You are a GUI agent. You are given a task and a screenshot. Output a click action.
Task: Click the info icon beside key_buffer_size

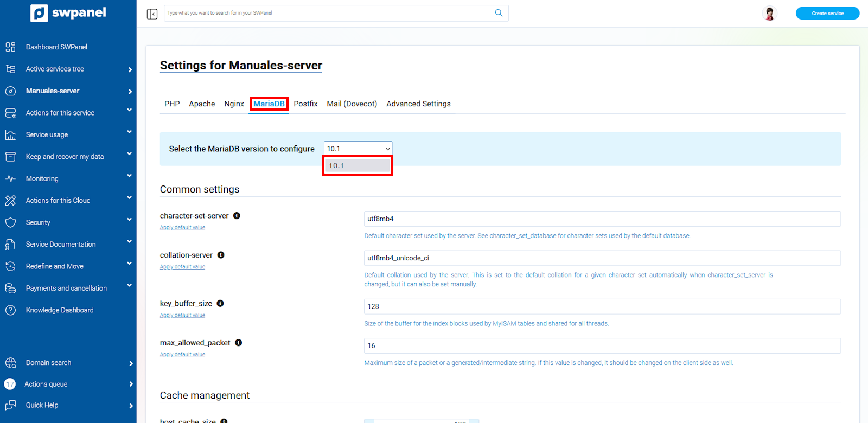(x=220, y=304)
